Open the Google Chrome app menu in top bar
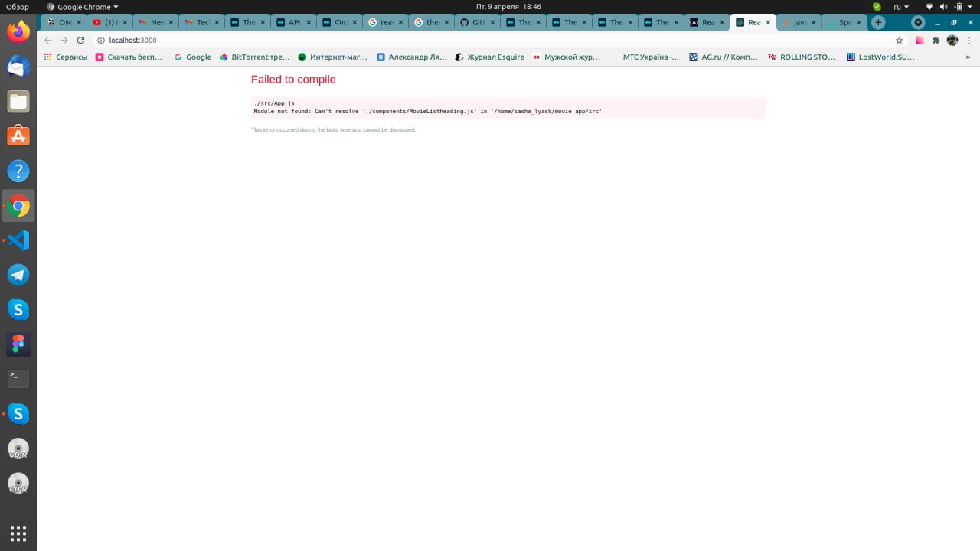This screenshot has width=980, height=551. click(83, 7)
